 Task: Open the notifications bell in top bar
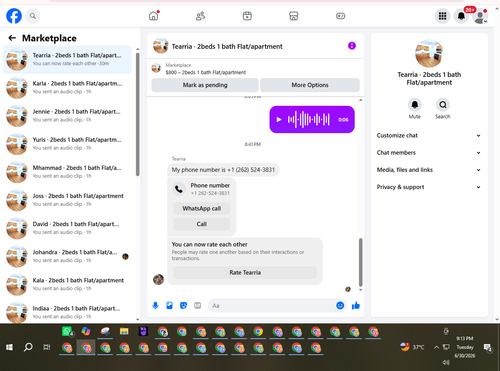[461, 16]
